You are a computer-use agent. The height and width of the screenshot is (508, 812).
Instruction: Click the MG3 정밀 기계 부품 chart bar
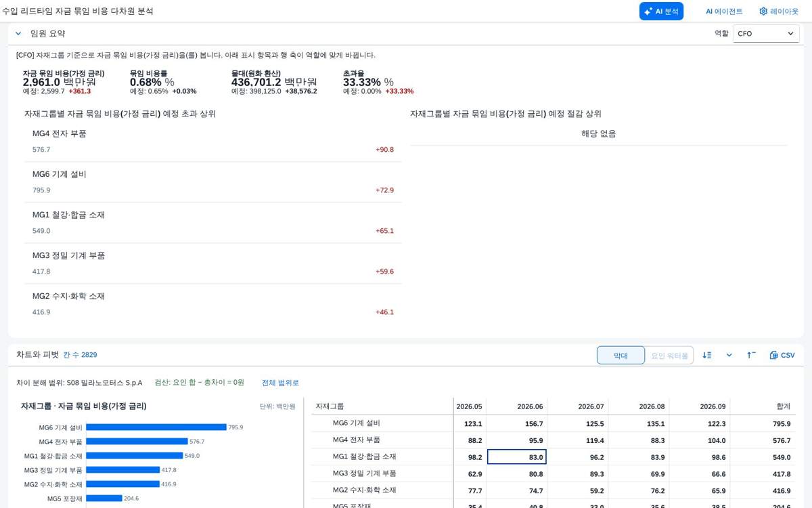click(122, 470)
